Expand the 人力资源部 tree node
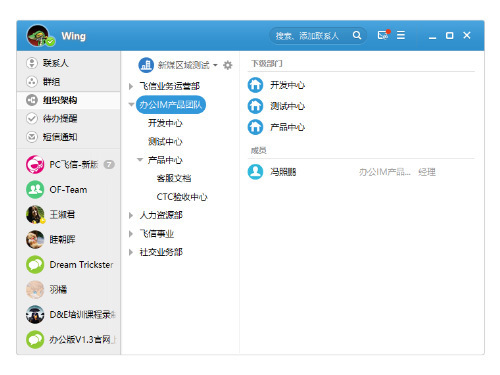500x375 pixels. click(131, 215)
